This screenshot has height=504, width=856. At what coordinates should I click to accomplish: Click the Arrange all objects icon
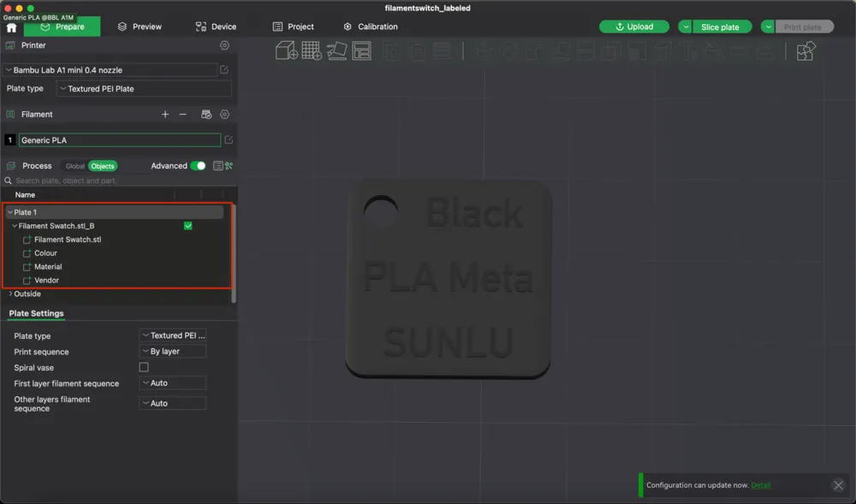[361, 50]
